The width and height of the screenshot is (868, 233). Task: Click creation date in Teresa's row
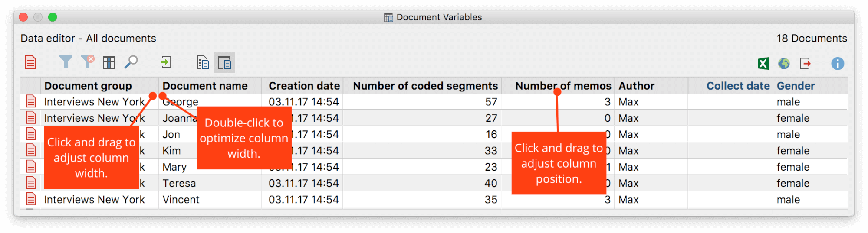click(303, 183)
